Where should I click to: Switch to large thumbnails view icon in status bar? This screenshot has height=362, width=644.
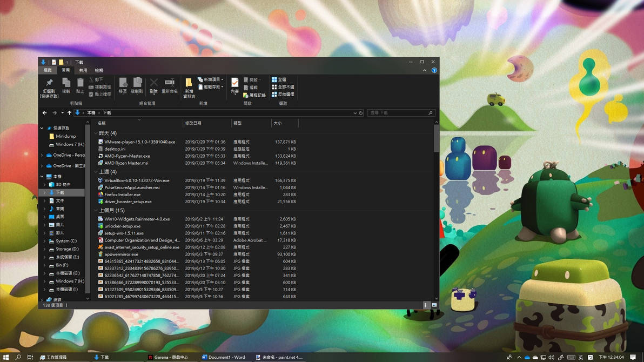[434, 305]
